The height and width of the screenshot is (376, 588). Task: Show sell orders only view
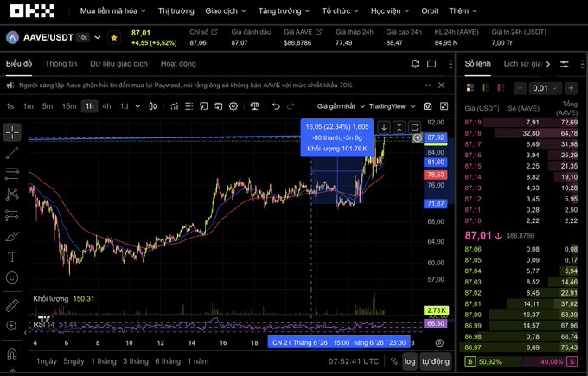tap(501, 88)
